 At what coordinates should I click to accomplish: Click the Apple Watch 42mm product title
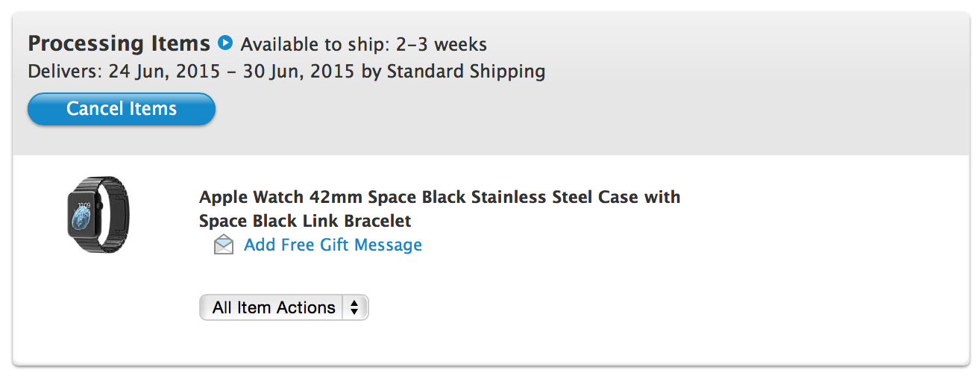click(439, 198)
